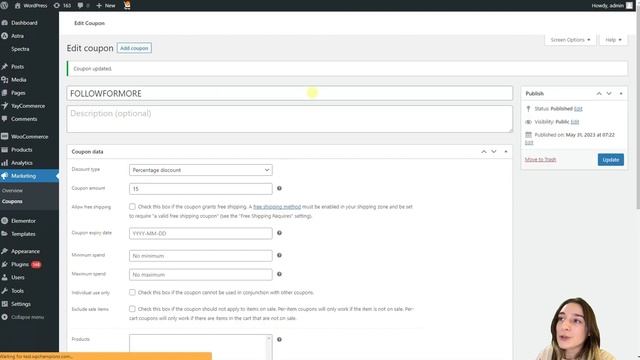Click the Move to Trash link
The height and width of the screenshot is (360, 640).
(540, 160)
